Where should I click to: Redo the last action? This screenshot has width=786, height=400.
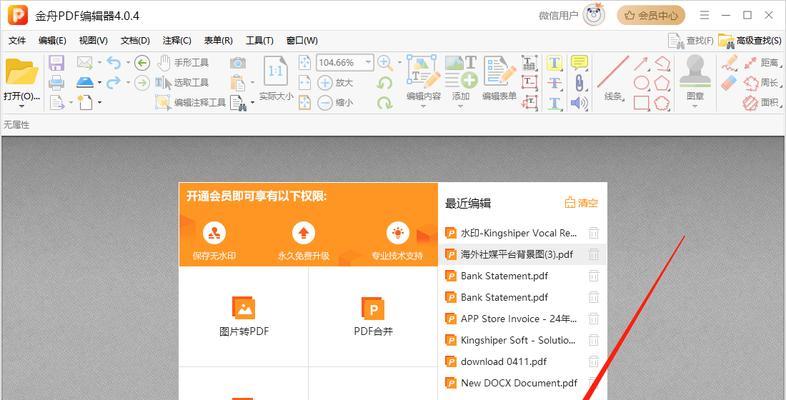point(114,82)
